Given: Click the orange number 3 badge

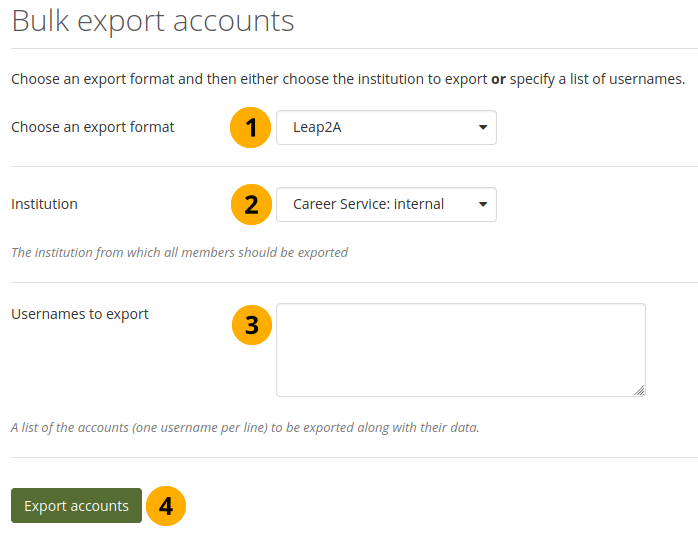Looking at the screenshot, I should [x=252, y=325].
